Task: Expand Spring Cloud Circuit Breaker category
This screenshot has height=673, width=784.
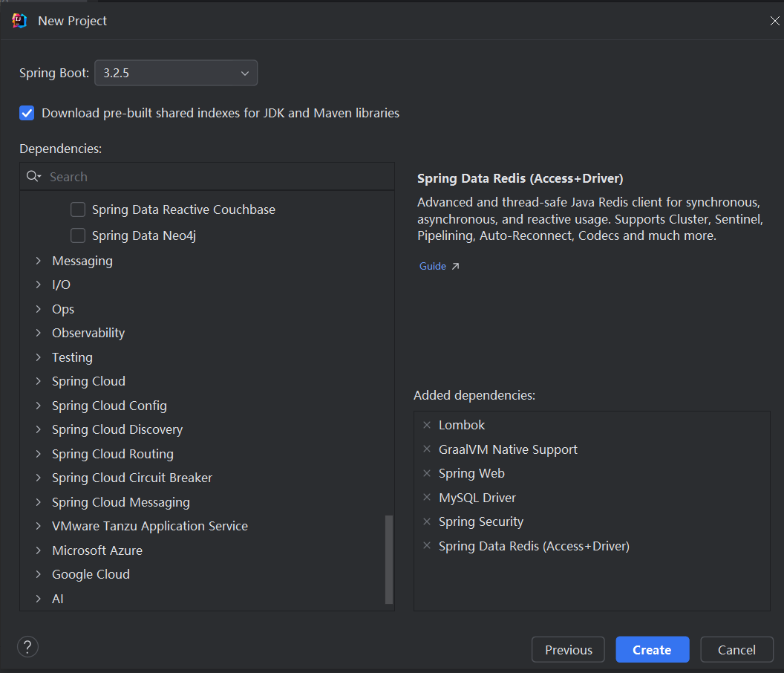Action: (39, 478)
